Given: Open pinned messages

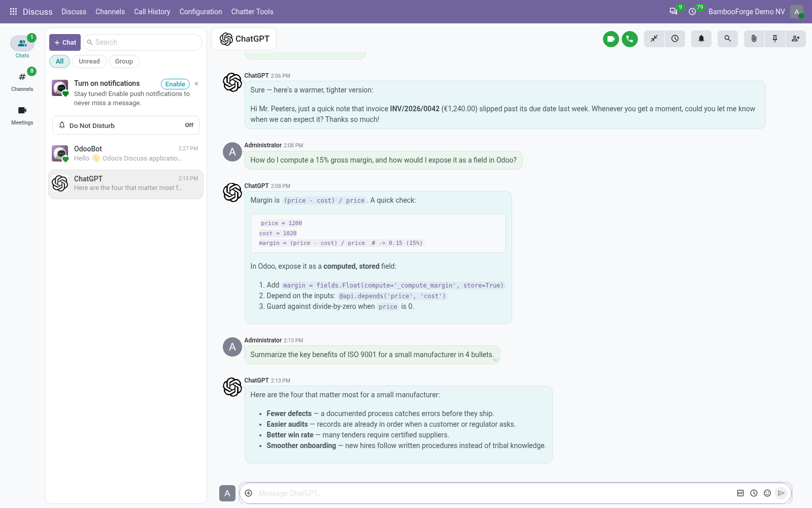Looking at the screenshot, I should tap(775, 39).
